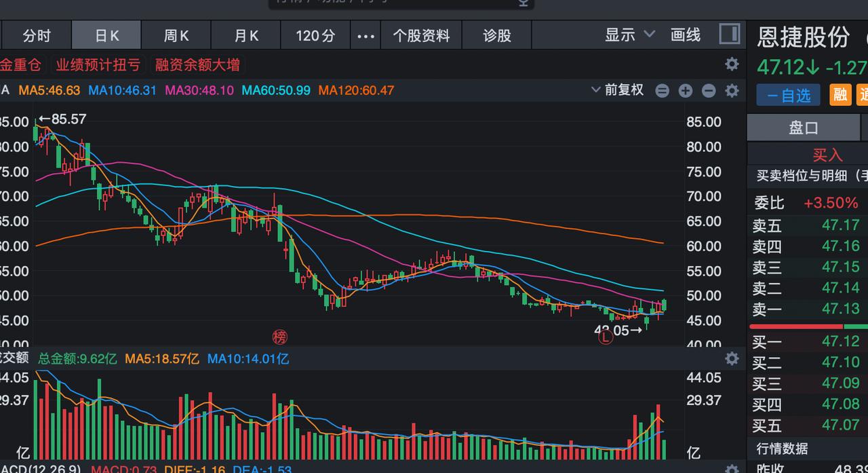The width and height of the screenshot is (868, 473).
Task: Switch to 月K monthly chart tab
Action: click(246, 35)
